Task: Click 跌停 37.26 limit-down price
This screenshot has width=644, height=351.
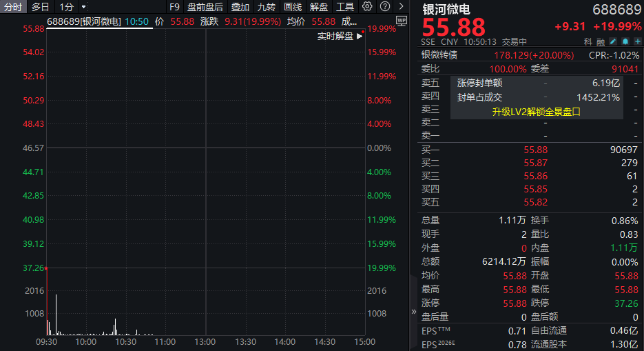Action: pos(626,303)
